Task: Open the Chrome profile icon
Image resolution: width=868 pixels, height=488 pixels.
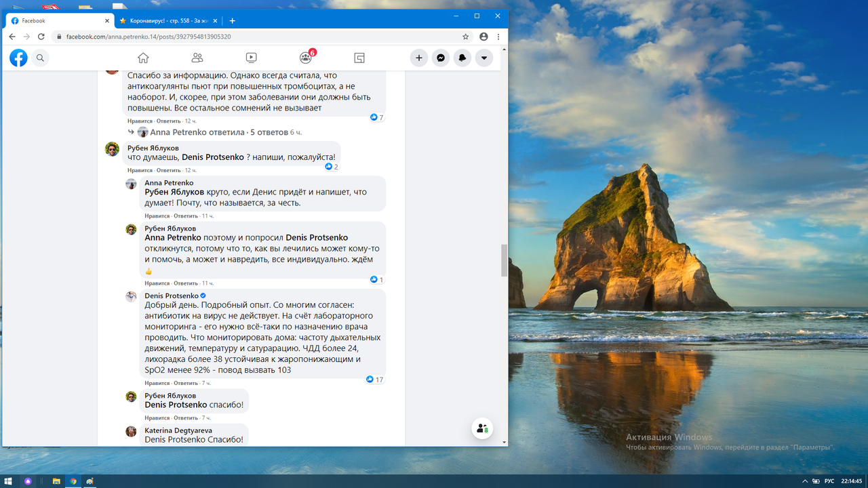Action: tap(484, 37)
